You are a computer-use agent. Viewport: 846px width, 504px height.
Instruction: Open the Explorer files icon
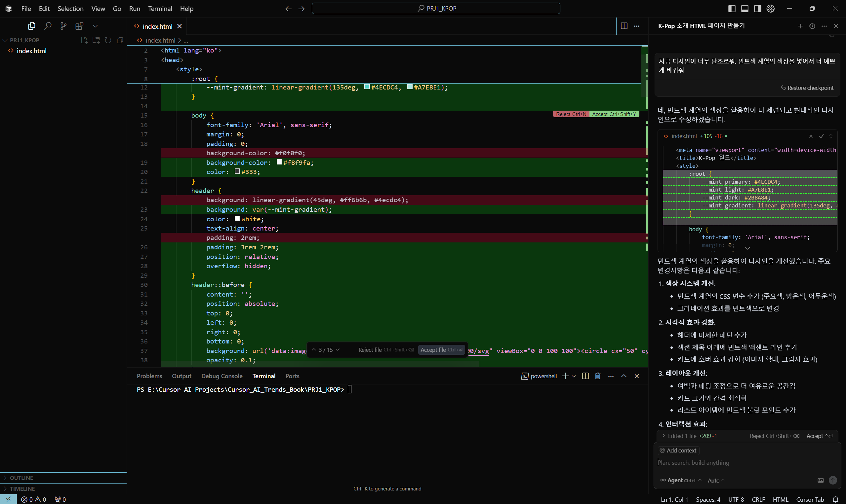[32, 26]
